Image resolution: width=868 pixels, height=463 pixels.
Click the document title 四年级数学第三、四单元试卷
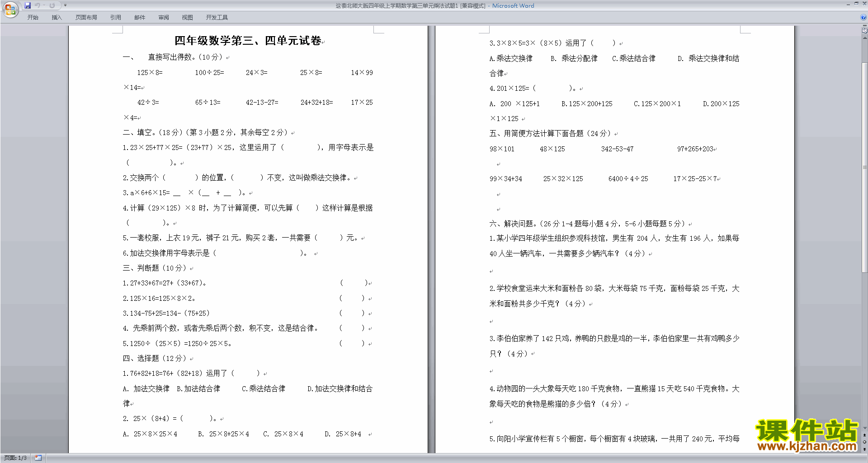pyautogui.click(x=248, y=41)
